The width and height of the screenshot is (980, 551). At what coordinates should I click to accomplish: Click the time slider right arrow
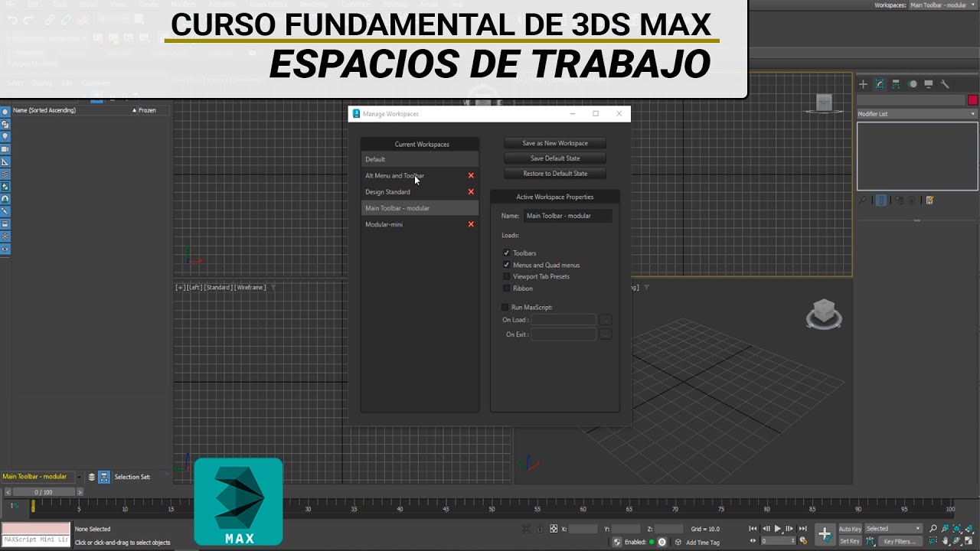[80, 492]
